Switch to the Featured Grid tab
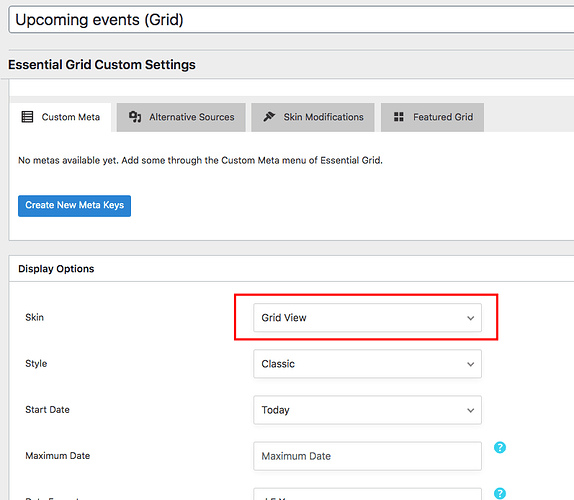The width and height of the screenshot is (574, 500). pos(432,117)
